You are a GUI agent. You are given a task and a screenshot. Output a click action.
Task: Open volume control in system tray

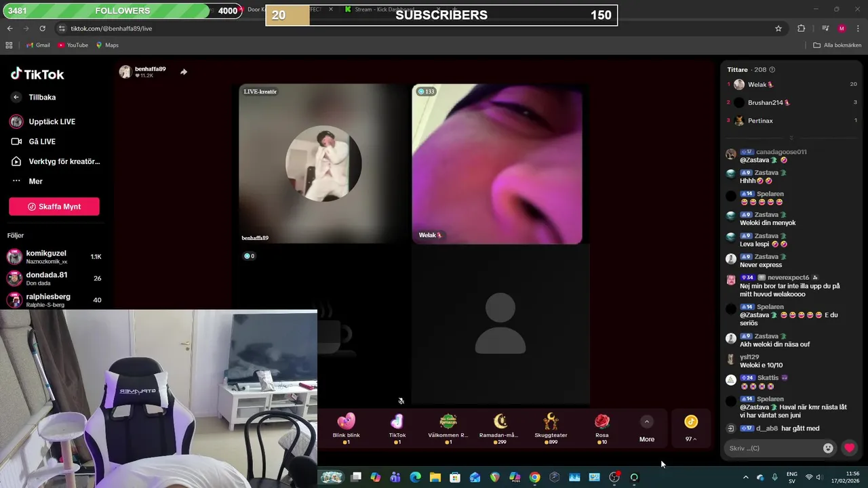(818, 477)
